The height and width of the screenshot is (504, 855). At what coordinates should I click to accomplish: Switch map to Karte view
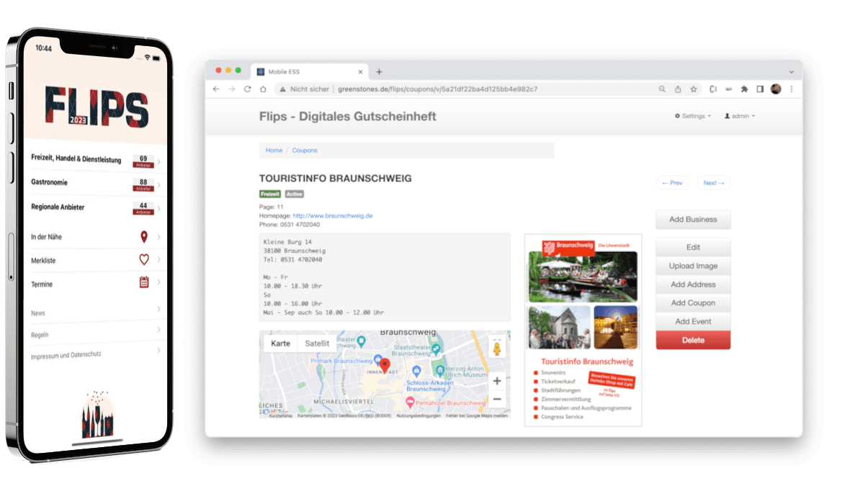(x=280, y=343)
